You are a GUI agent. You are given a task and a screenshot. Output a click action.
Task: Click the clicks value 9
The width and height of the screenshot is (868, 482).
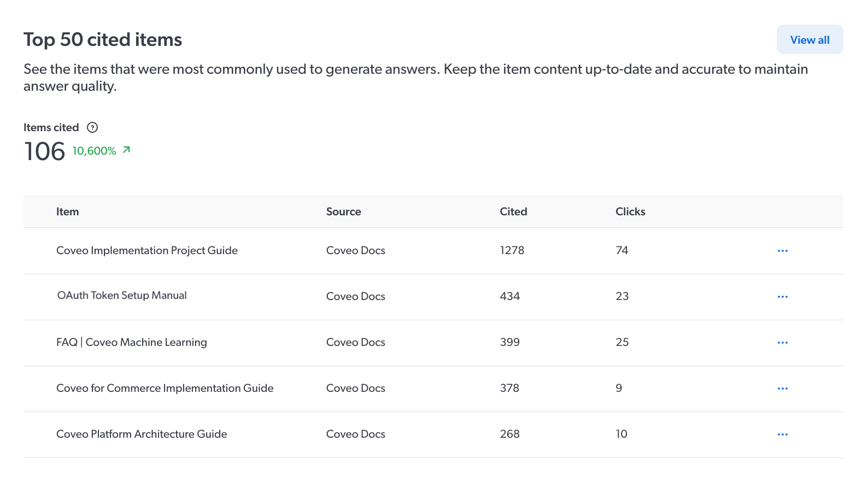[619, 388]
